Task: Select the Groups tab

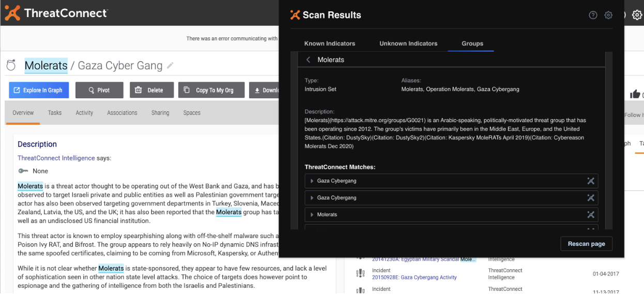Action: 472,43
